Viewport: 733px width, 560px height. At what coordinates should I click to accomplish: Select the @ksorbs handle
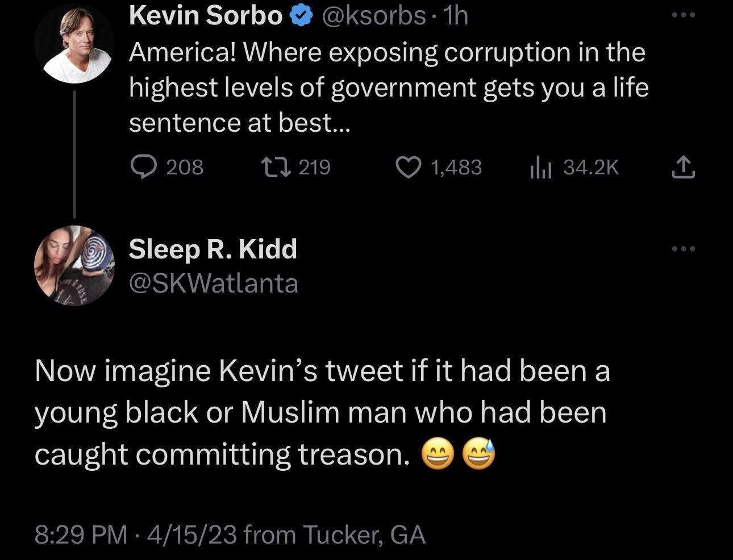tap(376, 15)
